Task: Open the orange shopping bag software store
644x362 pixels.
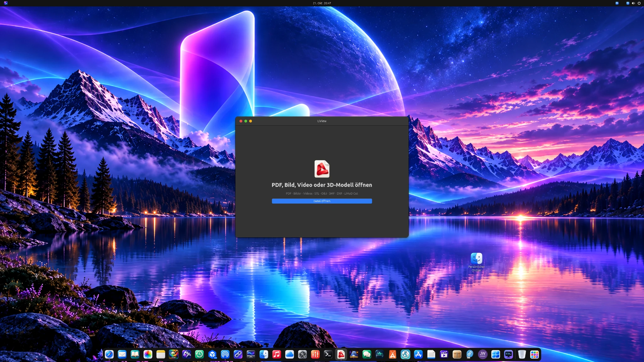Action: 393,354
